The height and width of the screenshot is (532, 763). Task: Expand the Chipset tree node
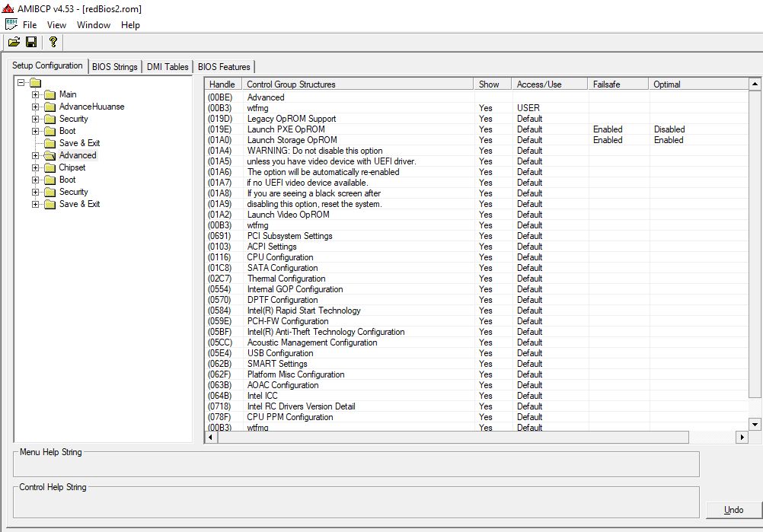point(36,167)
